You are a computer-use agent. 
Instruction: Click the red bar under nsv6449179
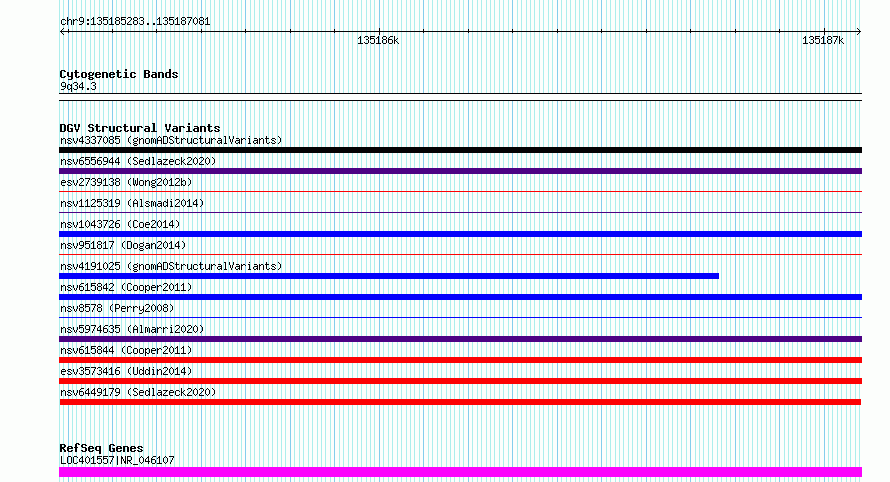pyautogui.click(x=460, y=403)
